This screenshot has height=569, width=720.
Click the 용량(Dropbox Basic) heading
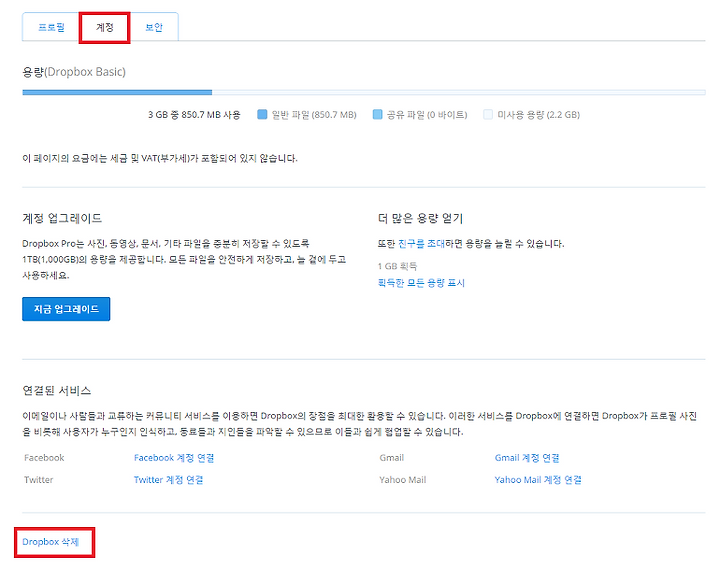click(74, 72)
